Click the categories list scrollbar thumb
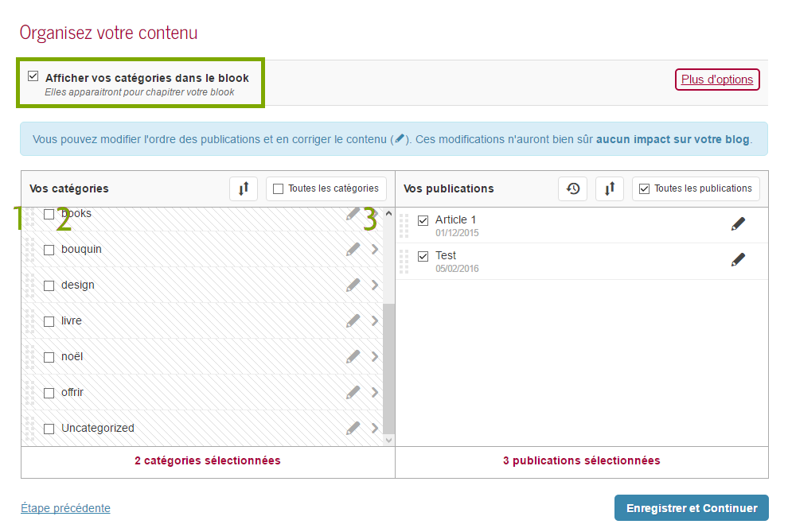This screenshot has width=788, height=532. tap(388, 366)
